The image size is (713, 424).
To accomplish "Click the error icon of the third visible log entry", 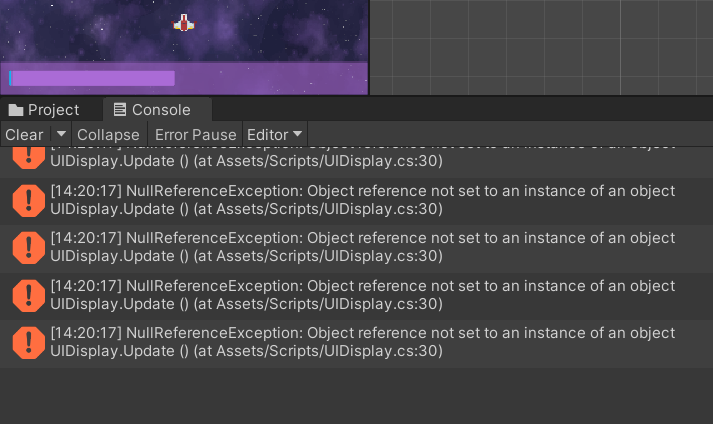I will coord(28,247).
